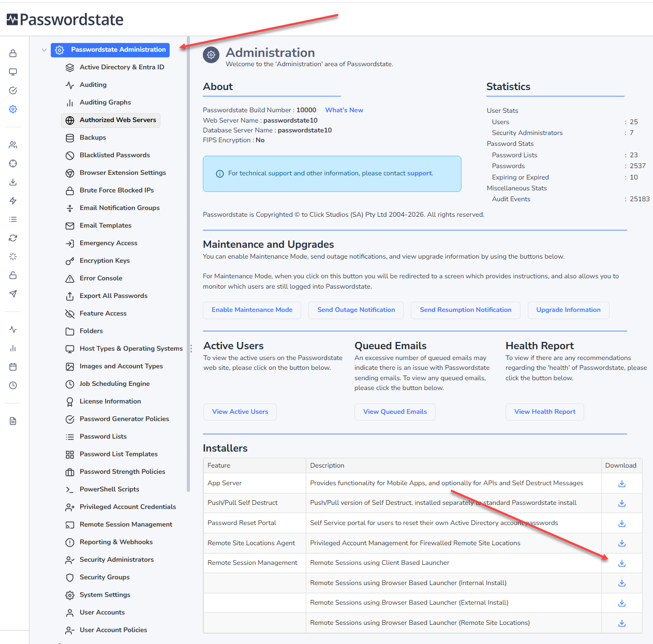Download the Push/Pull Self Destruct installer
Screen dimensions: 653x644
coord(622,503)
